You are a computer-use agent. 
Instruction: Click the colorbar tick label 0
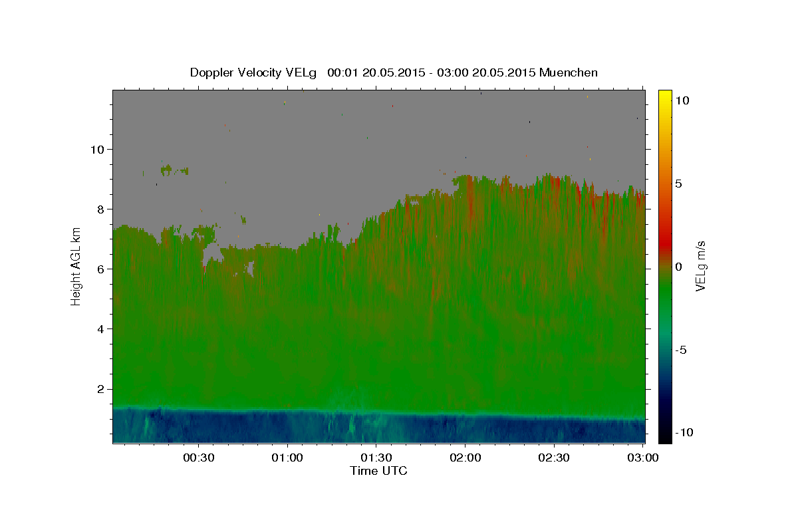(678, 267)
